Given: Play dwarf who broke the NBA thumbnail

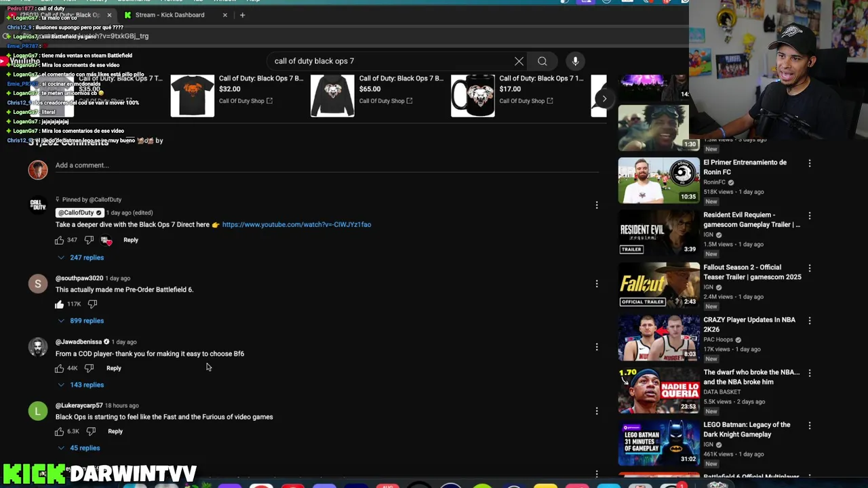Looking at the screenshot, I should pyautogui.click(x=658, y=390).
